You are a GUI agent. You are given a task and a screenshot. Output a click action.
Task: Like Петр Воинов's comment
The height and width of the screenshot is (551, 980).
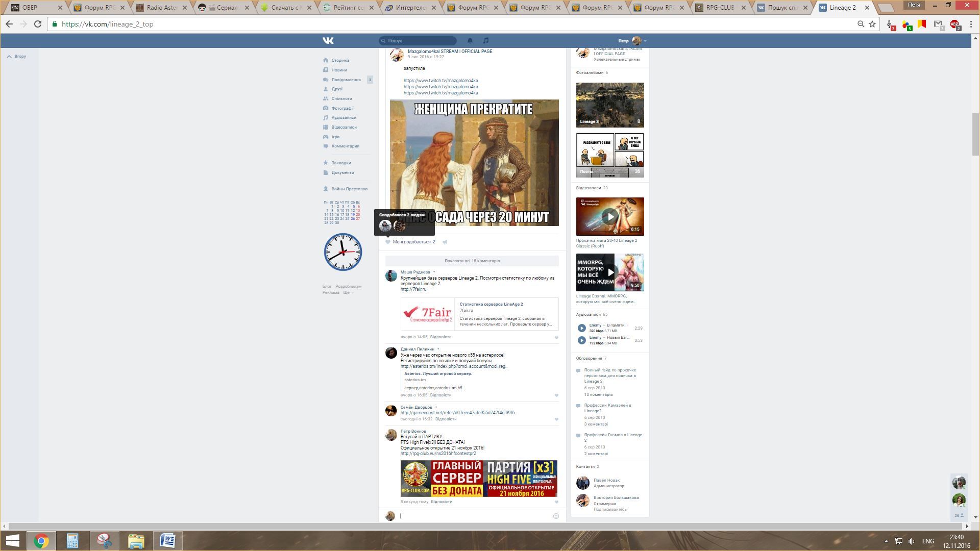pos(556,502)
